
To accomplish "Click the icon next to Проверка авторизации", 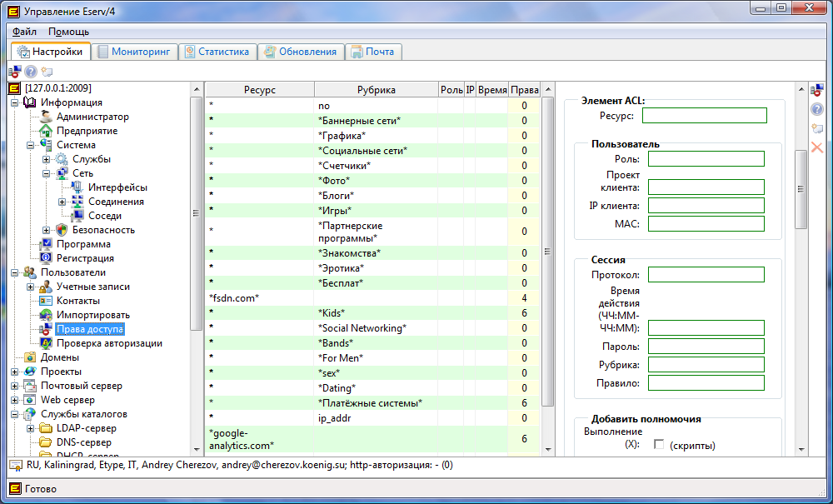I will pyautogui.click(x=46, y=343).
